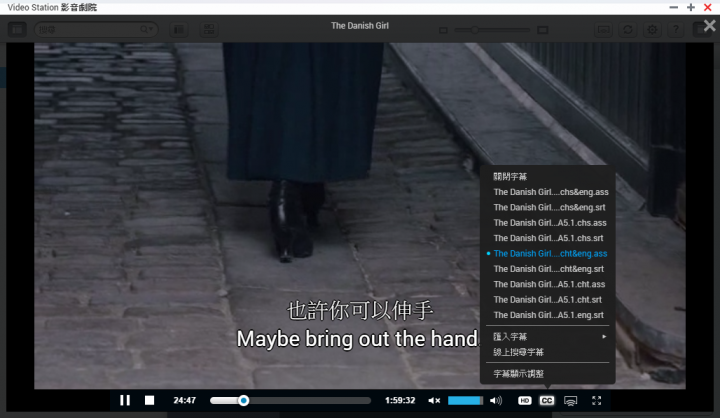This screenshot has height=418, width=720.
Task: Switch to subtitle cht&eng.srt
Action: (549, 269)
